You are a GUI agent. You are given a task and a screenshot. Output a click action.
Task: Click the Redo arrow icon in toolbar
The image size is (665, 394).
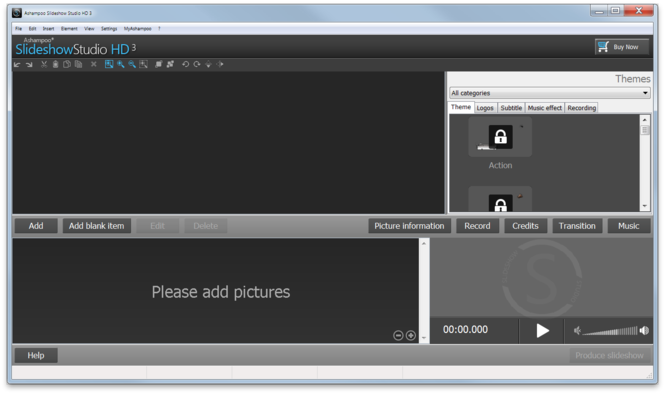[29, 64]
